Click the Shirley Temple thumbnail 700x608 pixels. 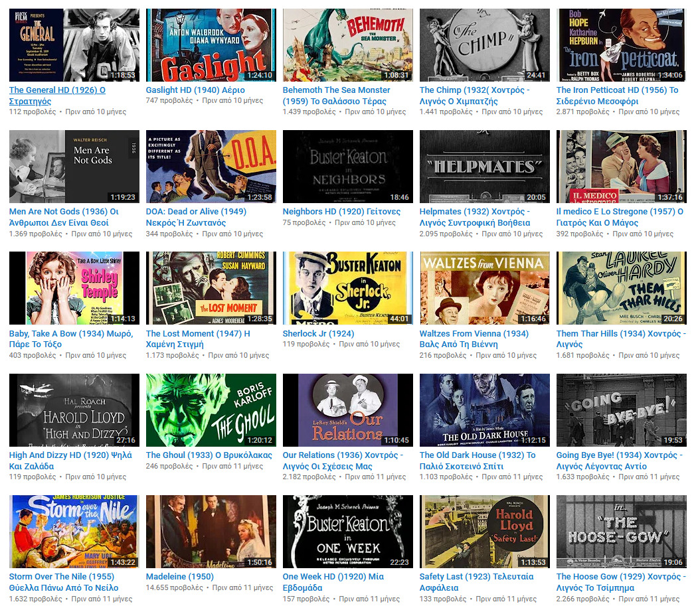coord(74,287)
